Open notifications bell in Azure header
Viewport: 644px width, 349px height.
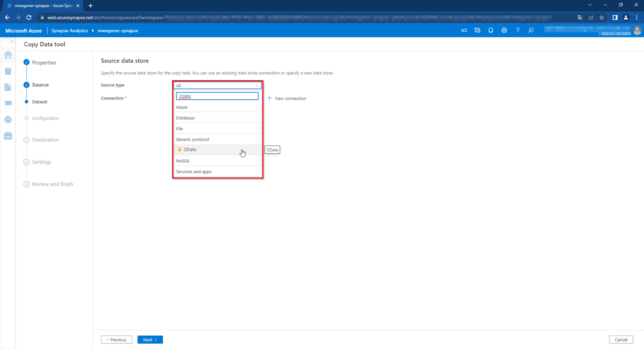pyautogui.click(x=491, y=31)
